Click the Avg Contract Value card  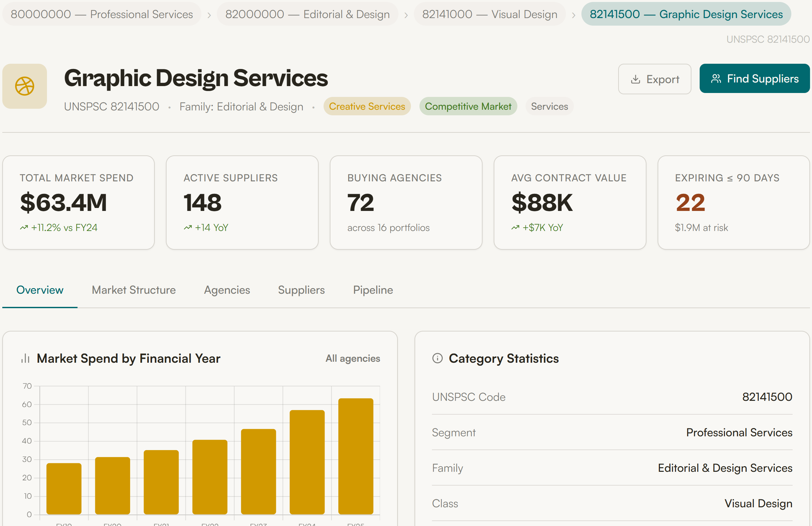570,202
